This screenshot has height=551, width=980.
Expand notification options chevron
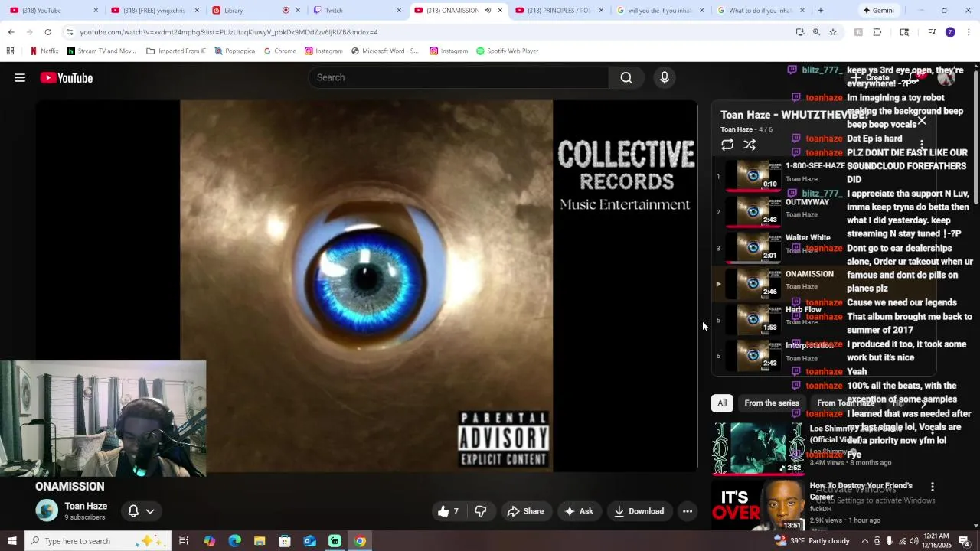pyautogui.click(x=150, y=511)
